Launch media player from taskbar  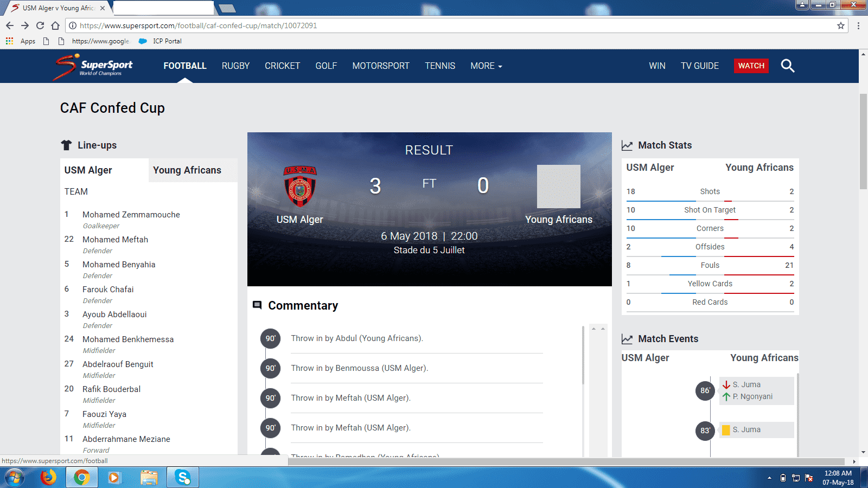coord(114,478)
